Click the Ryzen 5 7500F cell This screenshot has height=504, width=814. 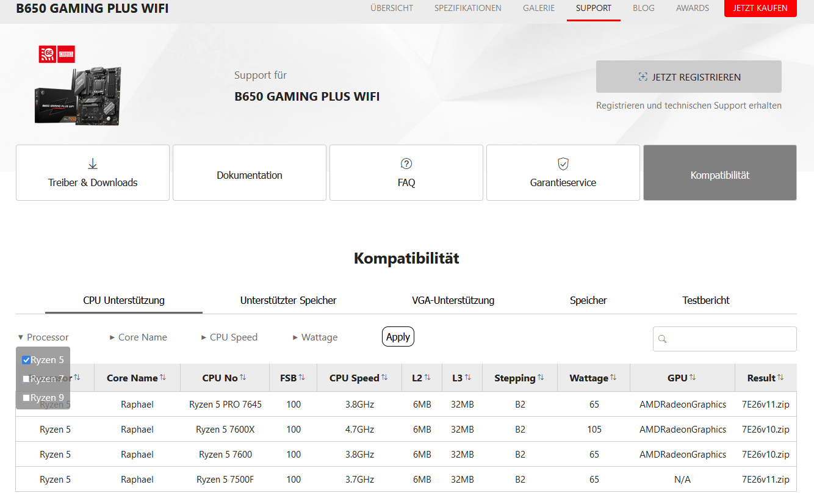point(225,480)
